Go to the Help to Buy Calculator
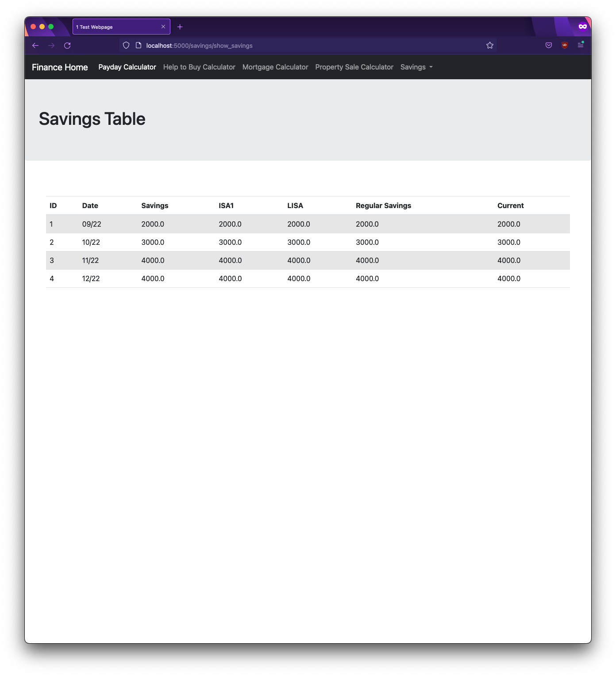The height and width of the screenshot is (676, 616). pos(199,67)
